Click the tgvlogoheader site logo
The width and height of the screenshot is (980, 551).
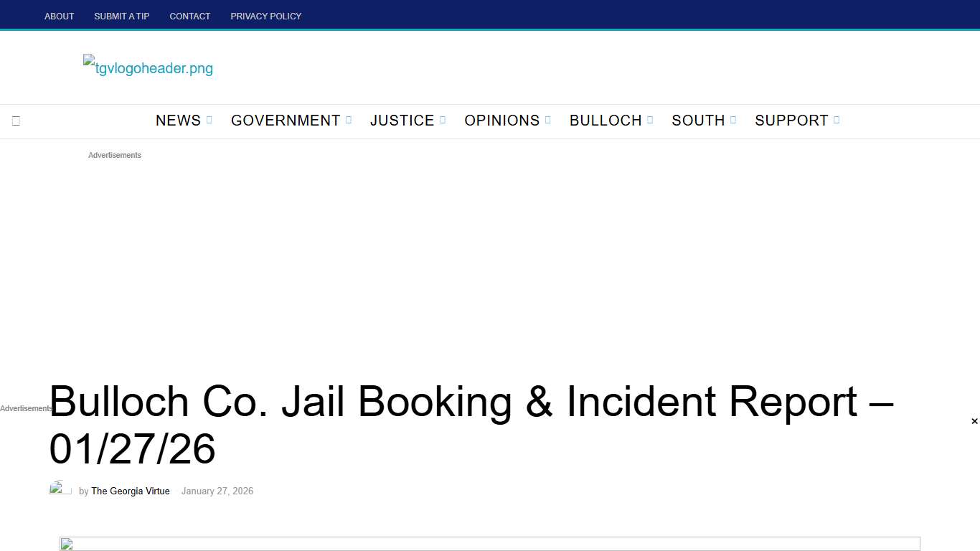147,67
